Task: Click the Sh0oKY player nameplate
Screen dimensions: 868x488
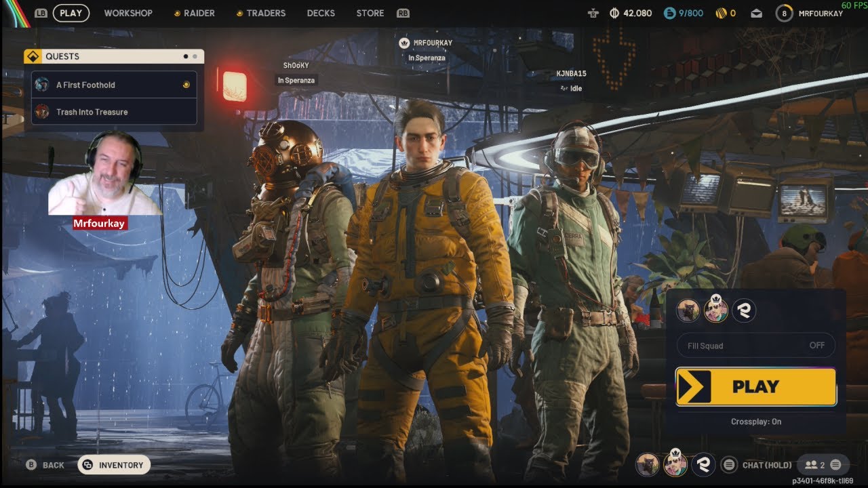Action: click(x=296, y=65)
